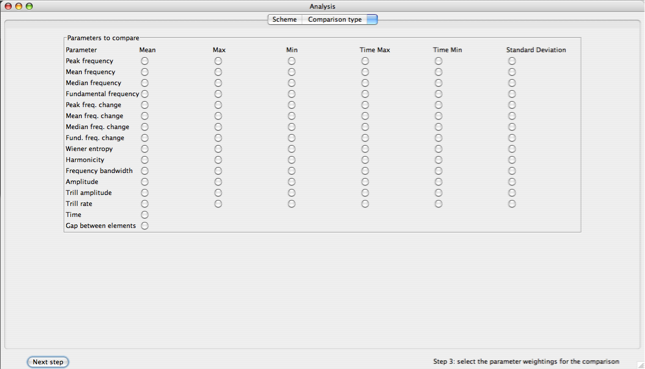
Task: Select Time Max for Harmonicity
Action: pyautogui.click(x=365, y=160)
